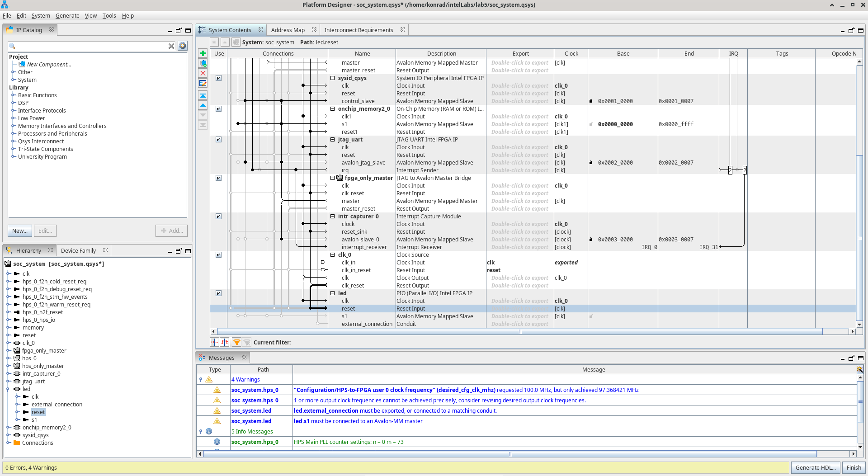Viewport: 868px width, 476px height.
Task: Open the Generate menu
Action: tap(67, 15)
